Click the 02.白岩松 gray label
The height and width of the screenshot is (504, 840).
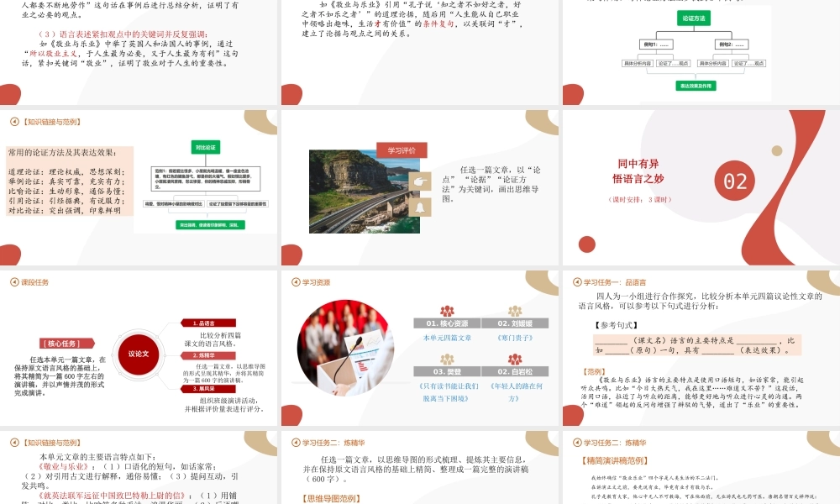pyautogui.click(x=515, y=372)
